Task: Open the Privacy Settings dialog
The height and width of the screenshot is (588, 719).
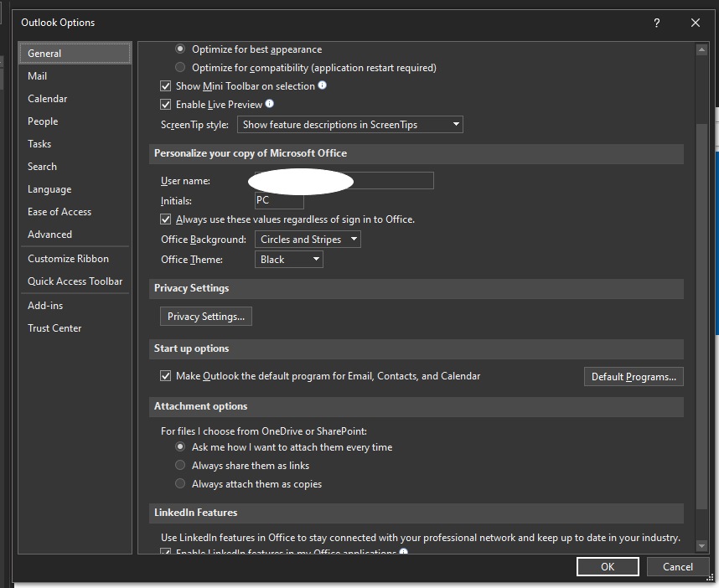Action: click(x=205, y=316)
